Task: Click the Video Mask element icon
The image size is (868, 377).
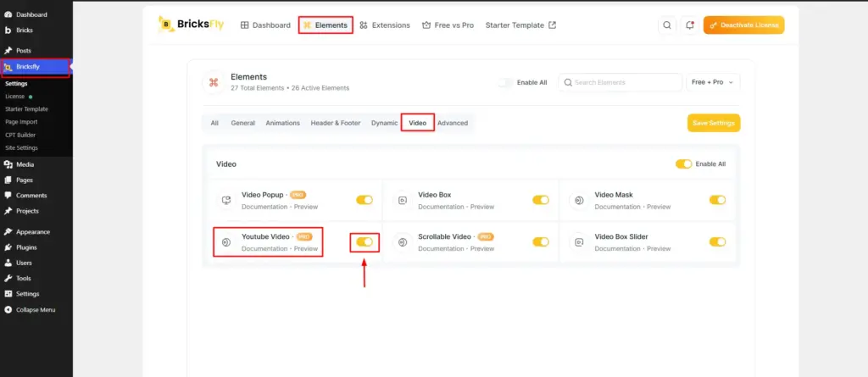Action: click(579, 201)
